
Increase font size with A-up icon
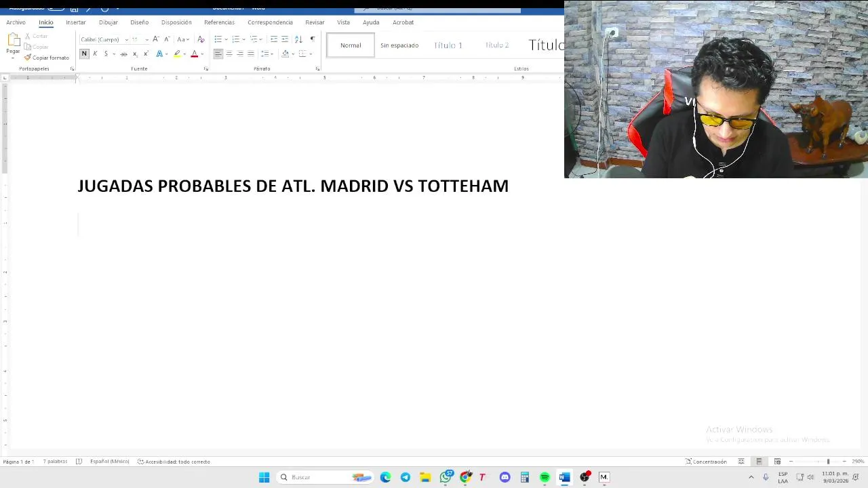(155, 39)
